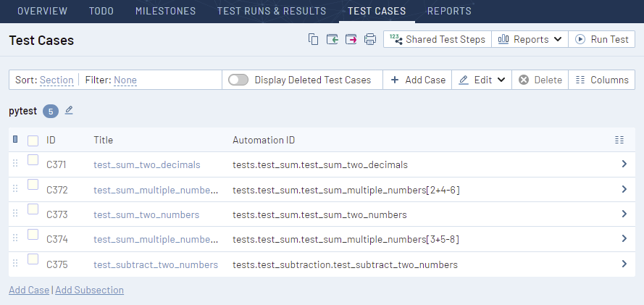Change the Sort option Section
This screenshot has height=305, width=644.
click(x=57, y=80)
